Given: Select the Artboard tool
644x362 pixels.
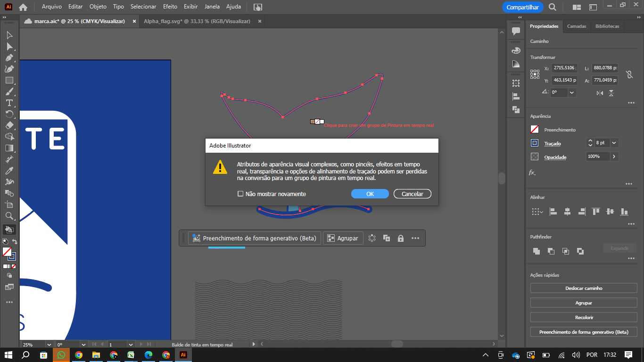Looking at the screenshot, I should 9,205.
